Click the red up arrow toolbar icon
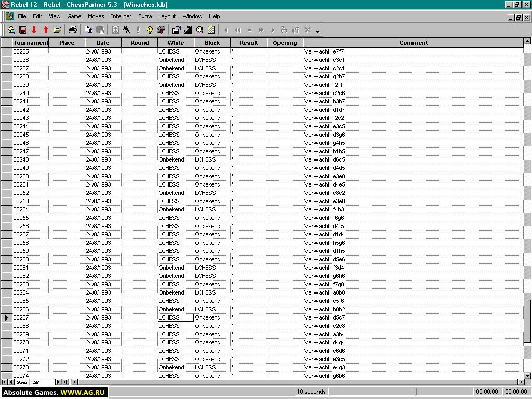 (x=46, y=30)
